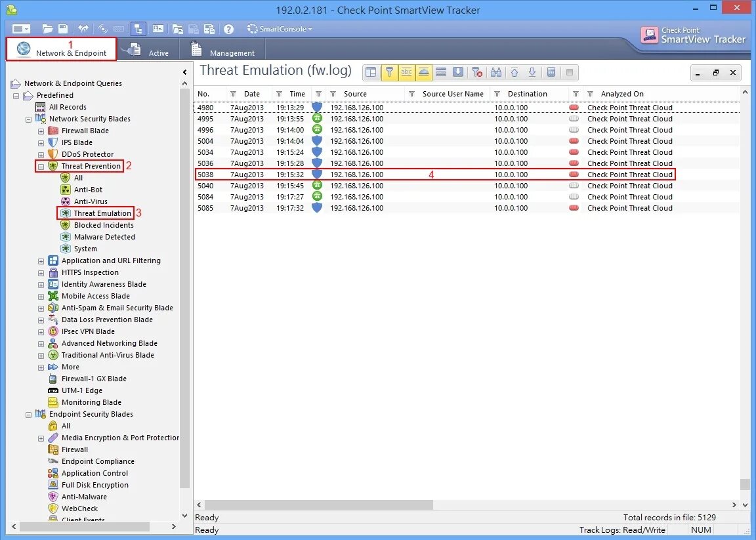Select log record number 4980
The width and height of the screenshot is (756, 540).
466,108
